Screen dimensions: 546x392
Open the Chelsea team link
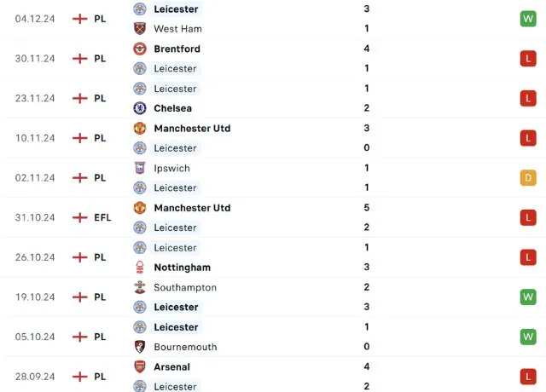pos(172,108)
